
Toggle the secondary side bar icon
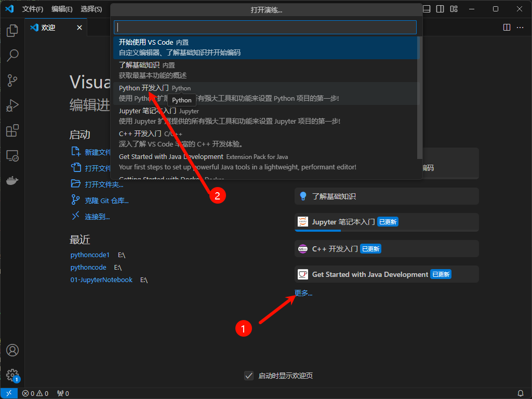[440, 9]
